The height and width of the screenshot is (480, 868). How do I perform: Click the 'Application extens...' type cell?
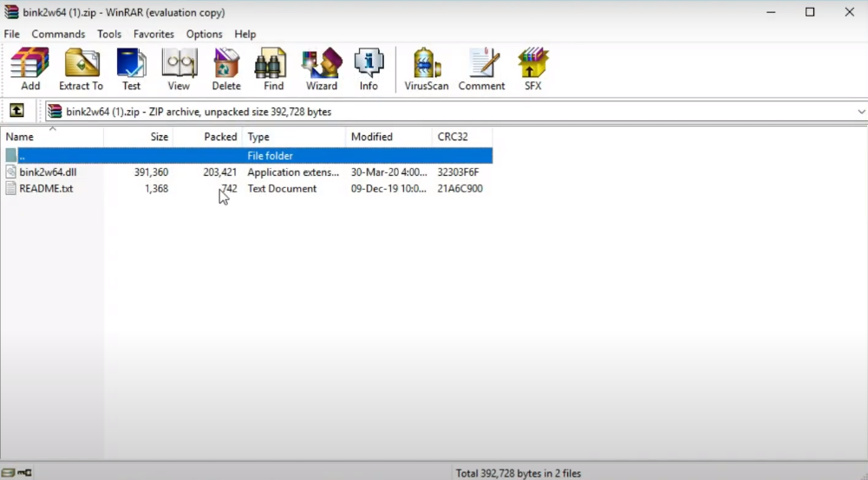pyautogui.click(x=293, y=172)
